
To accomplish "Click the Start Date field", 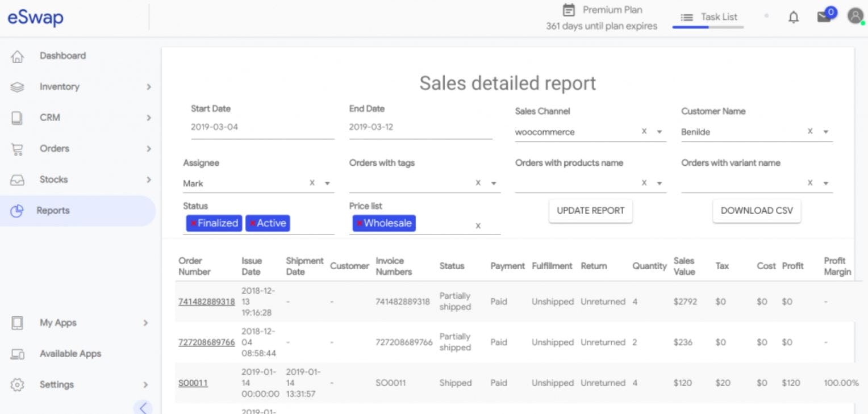I will [262, 128].
